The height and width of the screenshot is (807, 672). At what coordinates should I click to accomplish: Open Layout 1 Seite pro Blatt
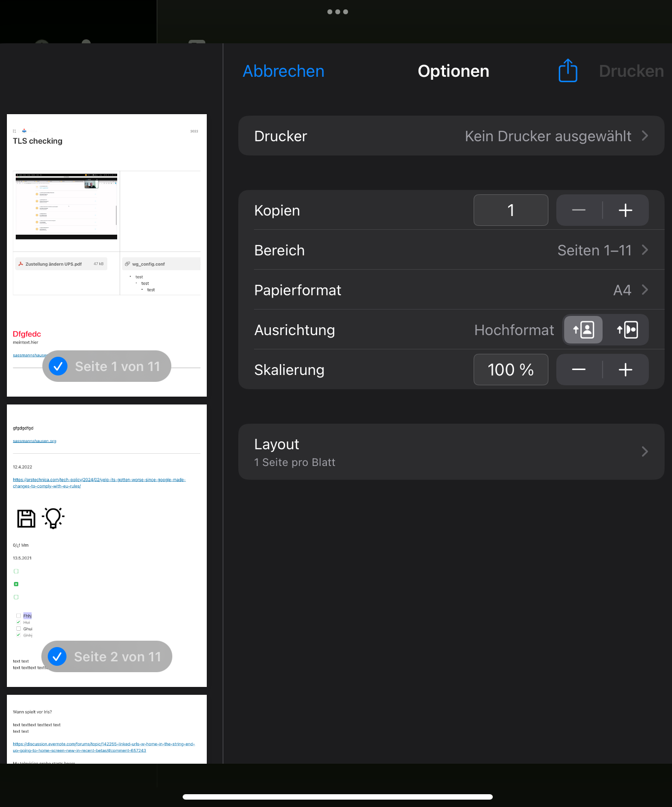(x=451, y=452)
